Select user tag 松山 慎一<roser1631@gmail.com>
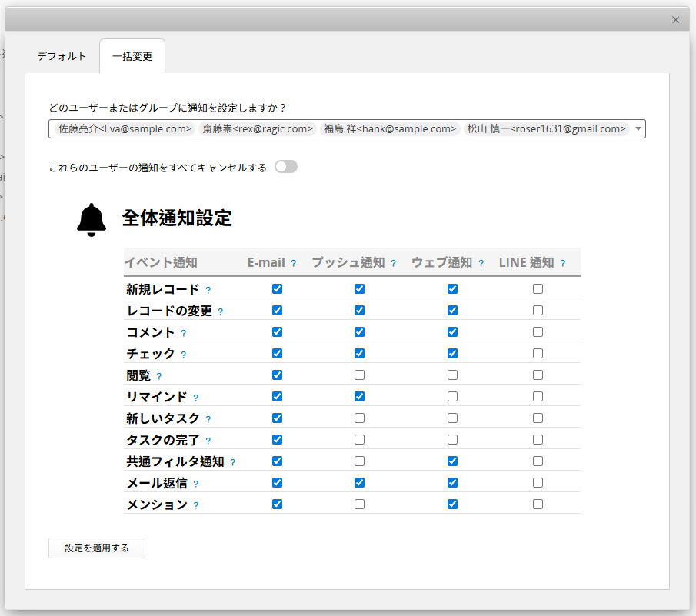This screenshot has height=616, width=696. 546,128
